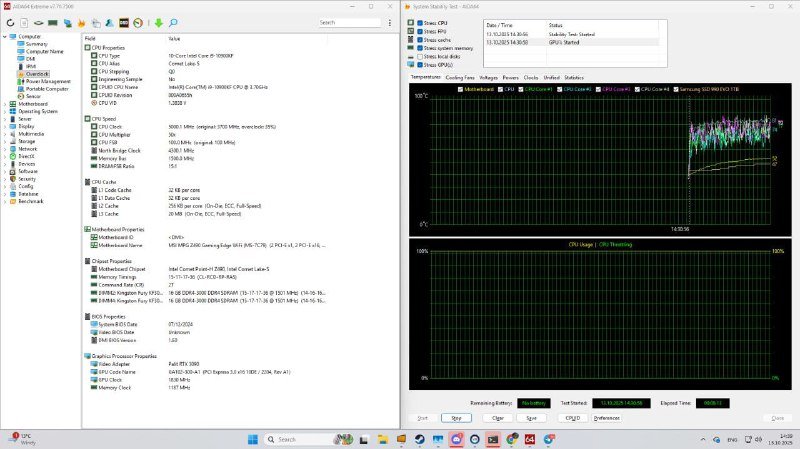Toggle Samsung SSD 990 EVO graph checkbox
Screen dimensions: 800x449
(x=676, y=89)
